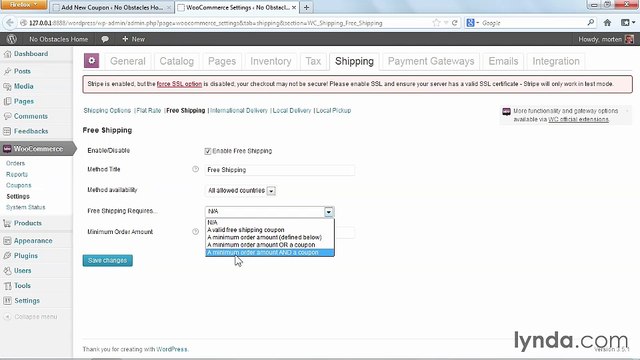Select N/A in the dropdown list
Image resolution: width=640 pixels, height=360 pixels.
(269, 222)
